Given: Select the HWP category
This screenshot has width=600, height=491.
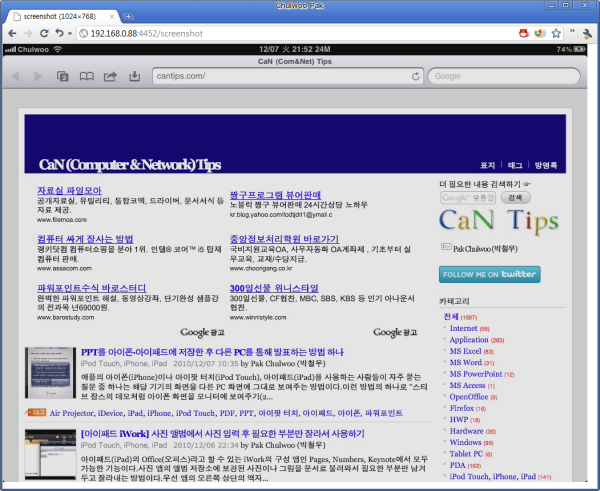Looking at the screenshot, I should 459,419.
